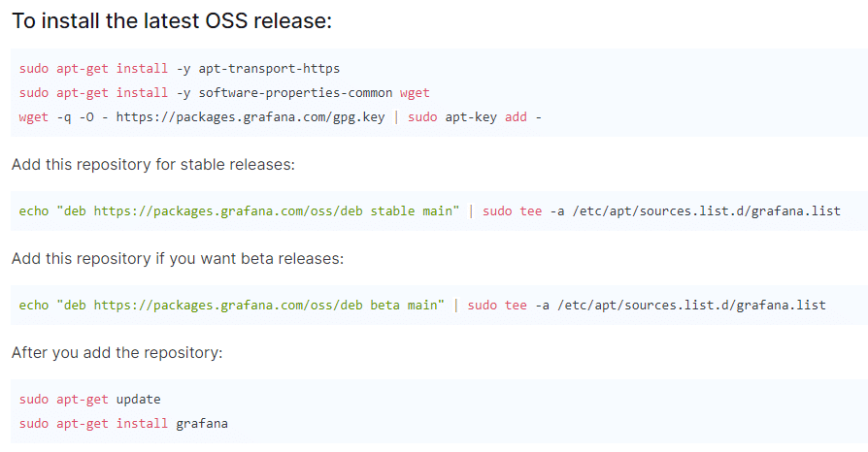The height and width of the screenshot is (452, 868).
Task: Click 'After you add the repository' text
Action: [117, 353]
